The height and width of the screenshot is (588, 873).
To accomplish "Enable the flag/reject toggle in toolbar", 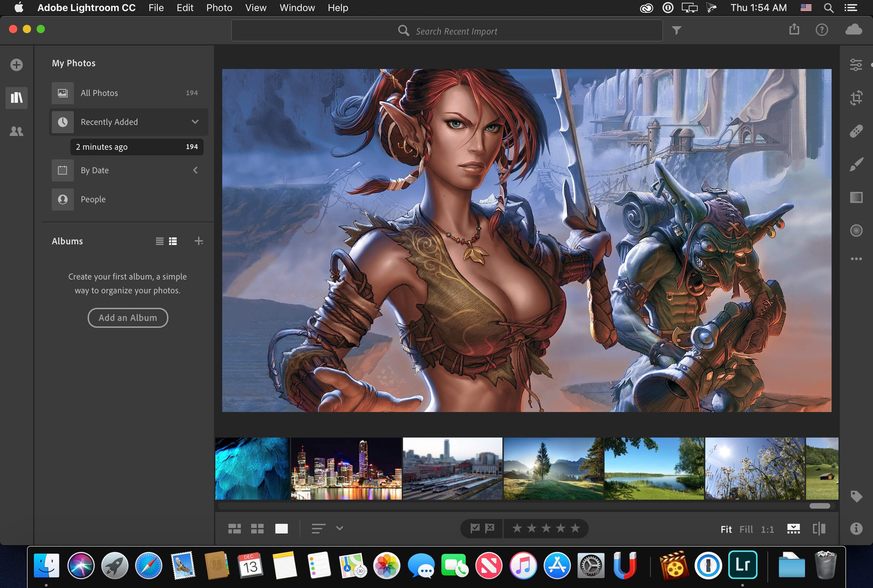I will click(481, 528).
